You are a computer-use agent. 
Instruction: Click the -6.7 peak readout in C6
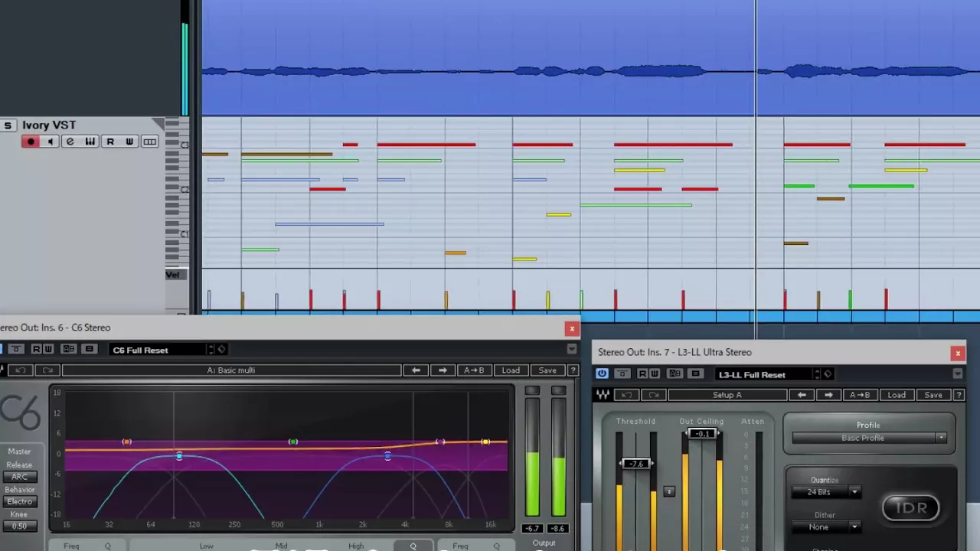[532, 528]
